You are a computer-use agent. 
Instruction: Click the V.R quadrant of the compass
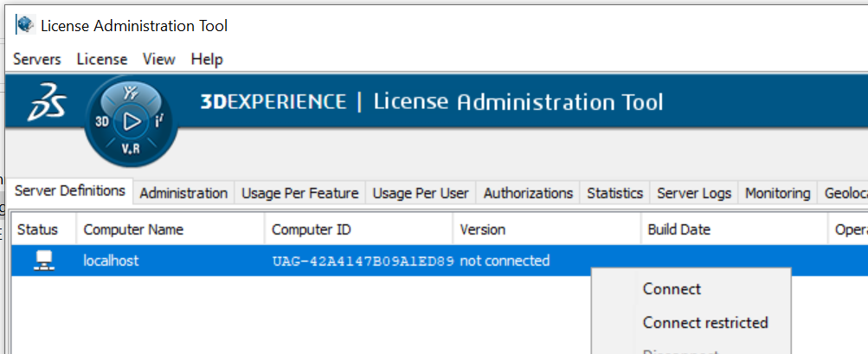131,149
